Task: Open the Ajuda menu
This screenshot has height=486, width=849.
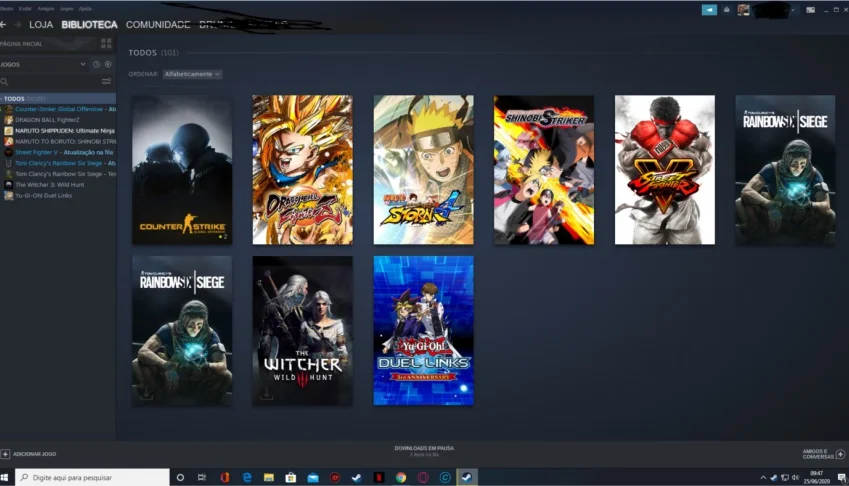Action: [x=85, y=9]
